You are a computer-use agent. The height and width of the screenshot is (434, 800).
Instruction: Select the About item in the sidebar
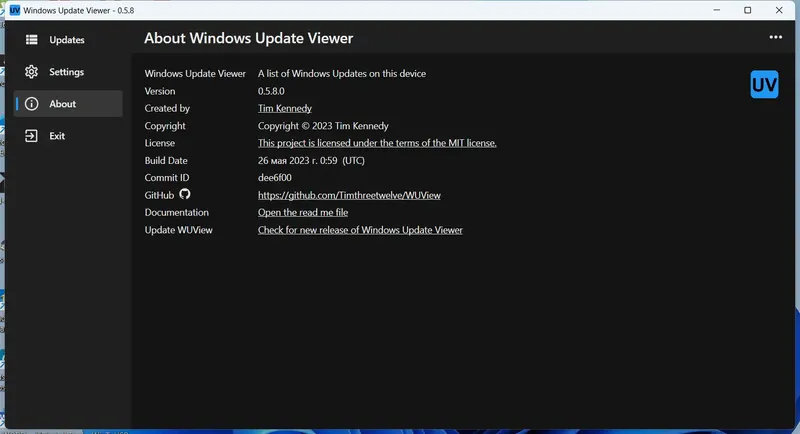pos(68,104)
